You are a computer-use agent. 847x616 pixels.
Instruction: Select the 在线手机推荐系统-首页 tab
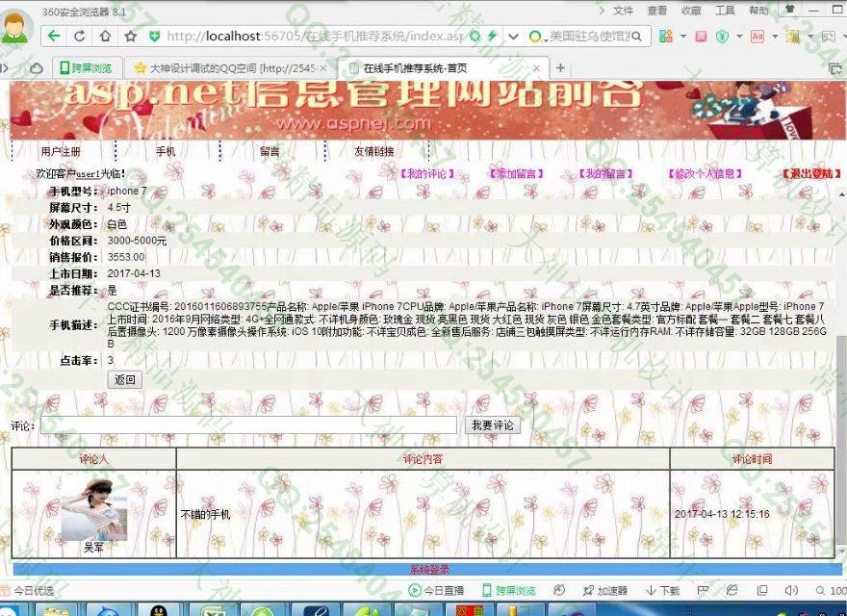(x=443, y=68)
